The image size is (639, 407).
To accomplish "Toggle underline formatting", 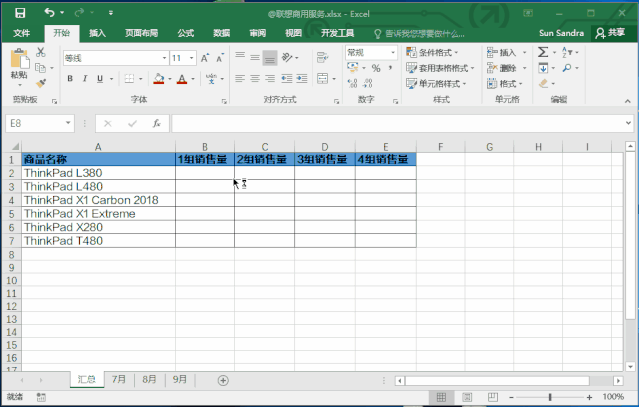I will point(100,79).
